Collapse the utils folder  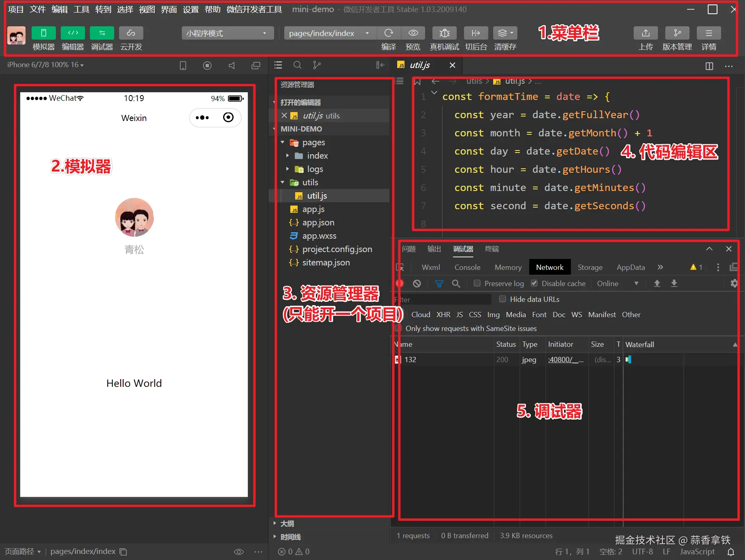coord(283,182)
